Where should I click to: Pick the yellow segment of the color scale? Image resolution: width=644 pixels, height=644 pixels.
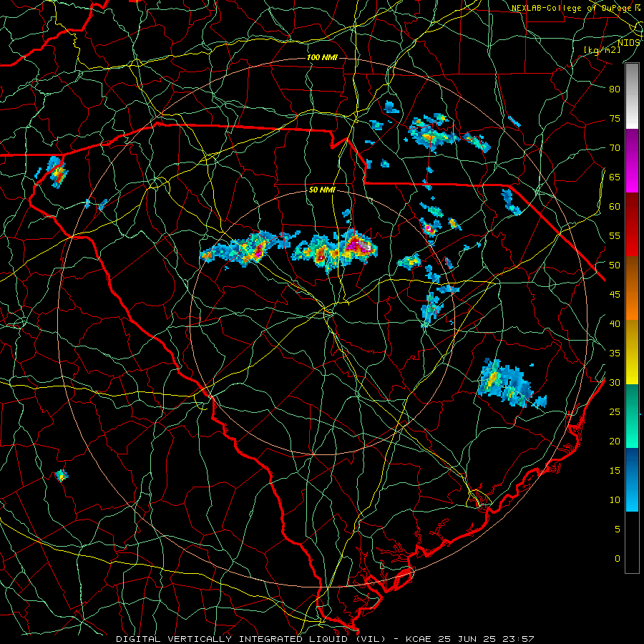click(632, 352)
